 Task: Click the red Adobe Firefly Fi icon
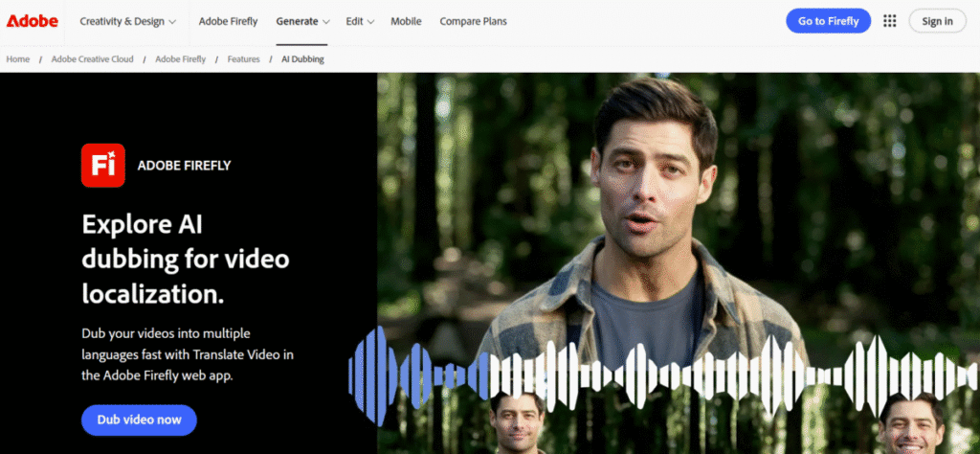103,165
